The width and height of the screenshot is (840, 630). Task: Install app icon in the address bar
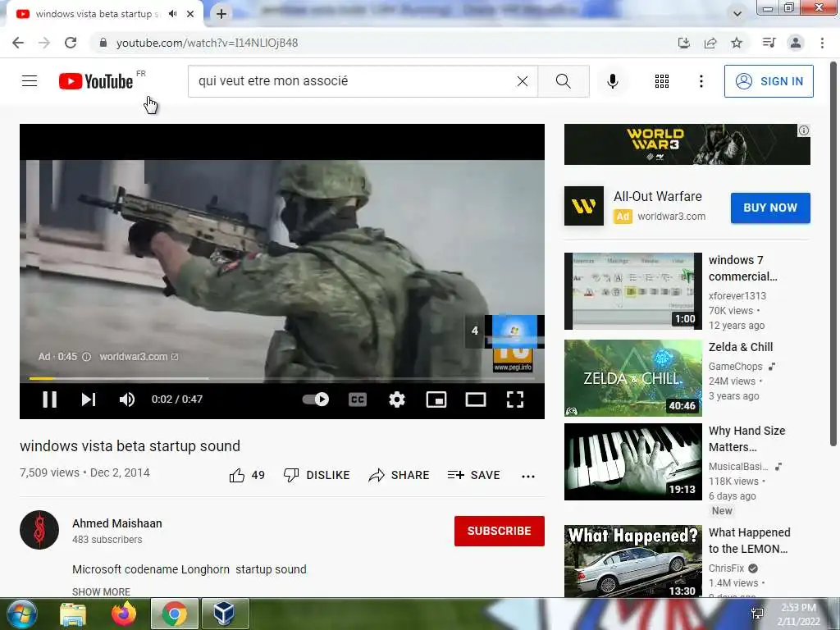683,43
